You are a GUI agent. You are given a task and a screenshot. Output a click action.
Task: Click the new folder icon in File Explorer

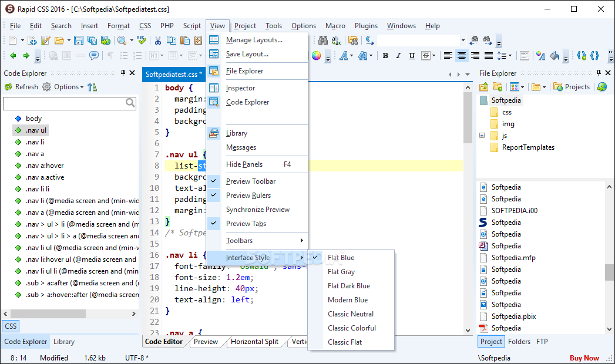498,86
